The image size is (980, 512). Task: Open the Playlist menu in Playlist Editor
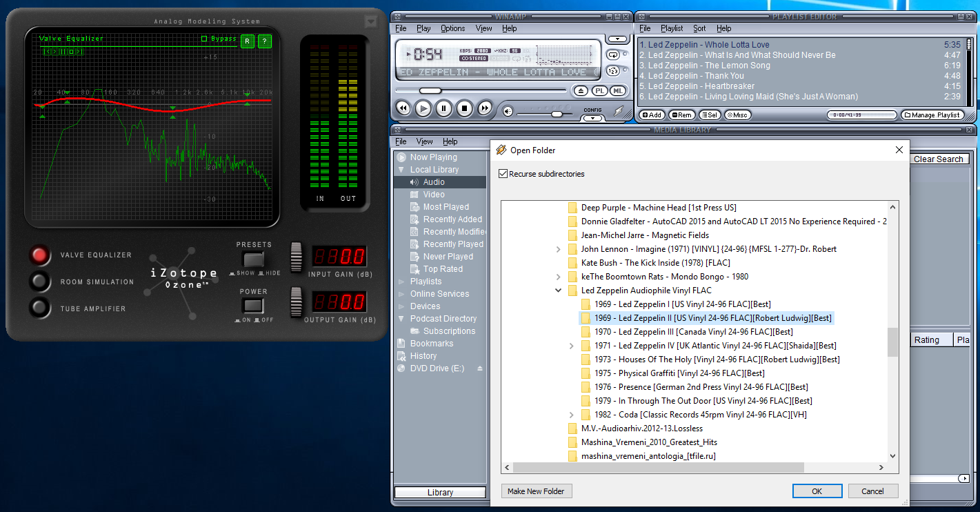pyautogui.click(x=672, y=28)
